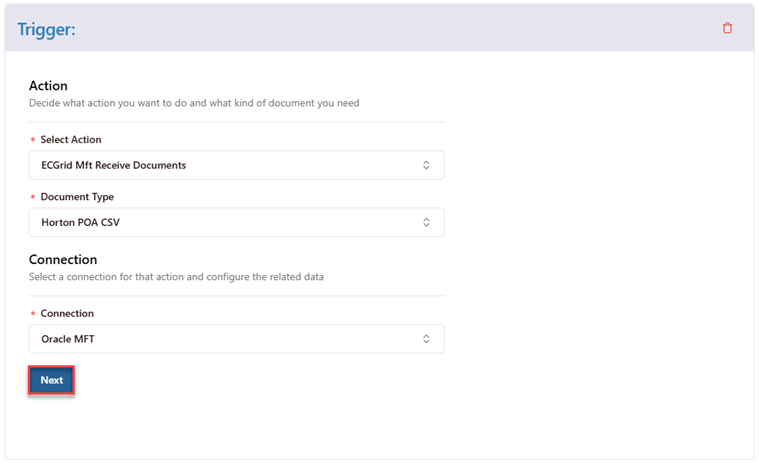Click the red asterisk beside Select Action
The image size is (759, 465).
coord(33,140)
